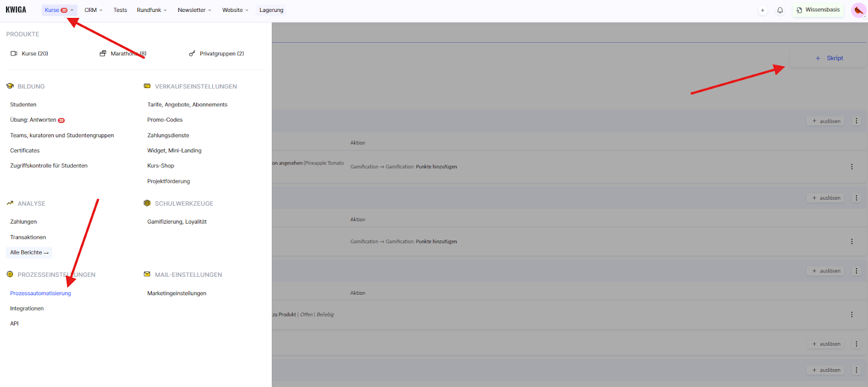Image resolution: width=868 pixels, height=387 pixels.
Task: Click the KWIGA logo
Action: [x=16, y=10]
